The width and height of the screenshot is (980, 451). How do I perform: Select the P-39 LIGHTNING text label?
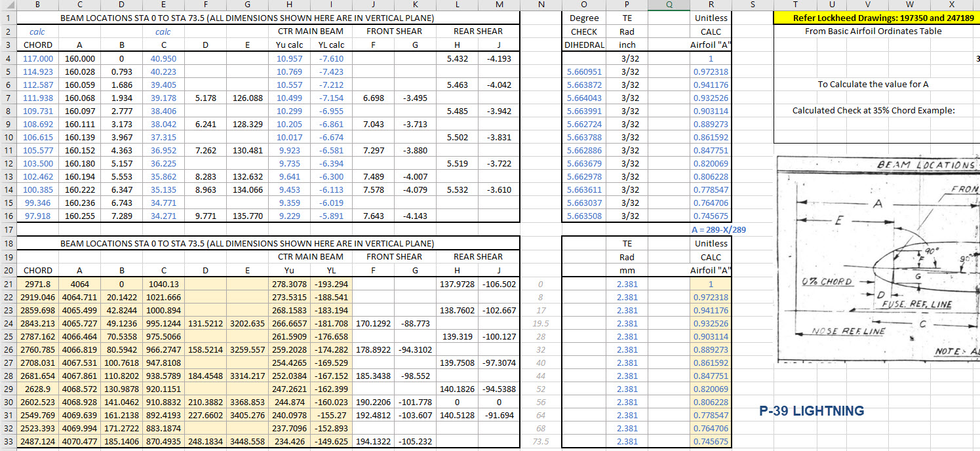[x=811, y=411]
